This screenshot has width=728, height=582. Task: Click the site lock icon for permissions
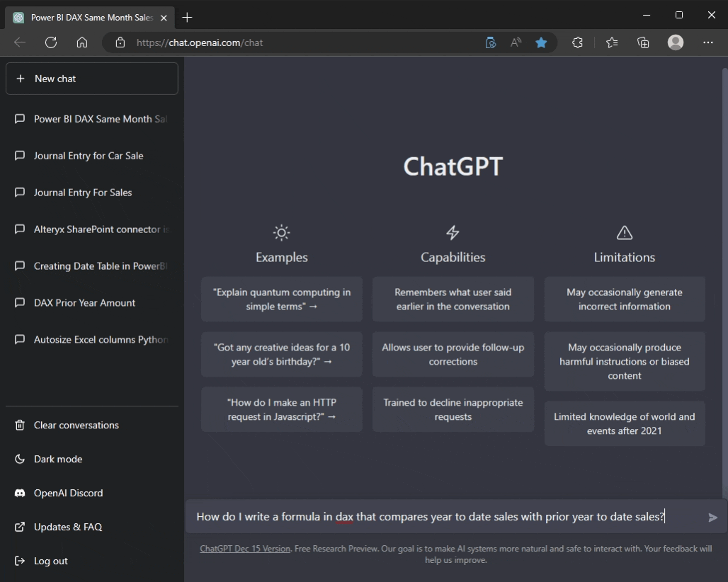click(120, 42)
